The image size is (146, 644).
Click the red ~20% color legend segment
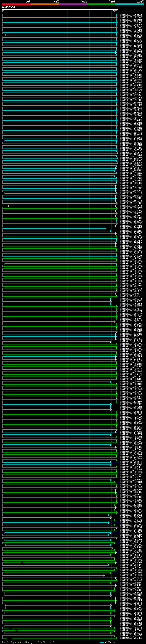tap(16, 4)
